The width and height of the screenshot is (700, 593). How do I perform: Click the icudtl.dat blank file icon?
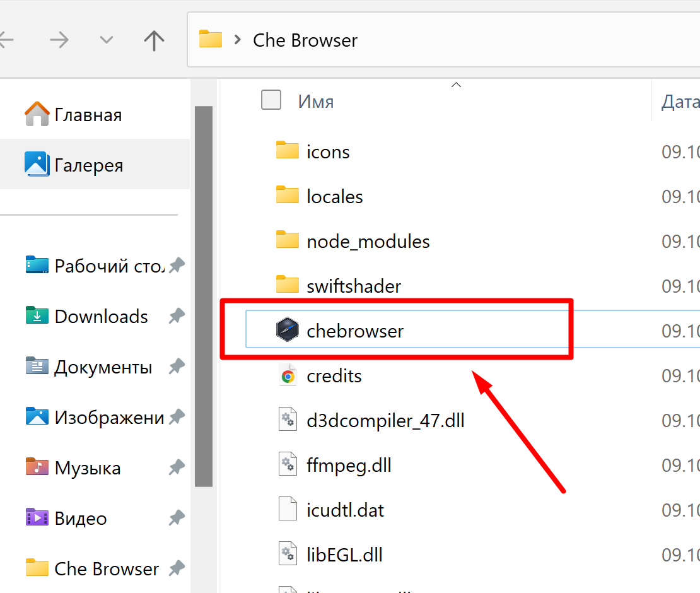tap(288, 508)
